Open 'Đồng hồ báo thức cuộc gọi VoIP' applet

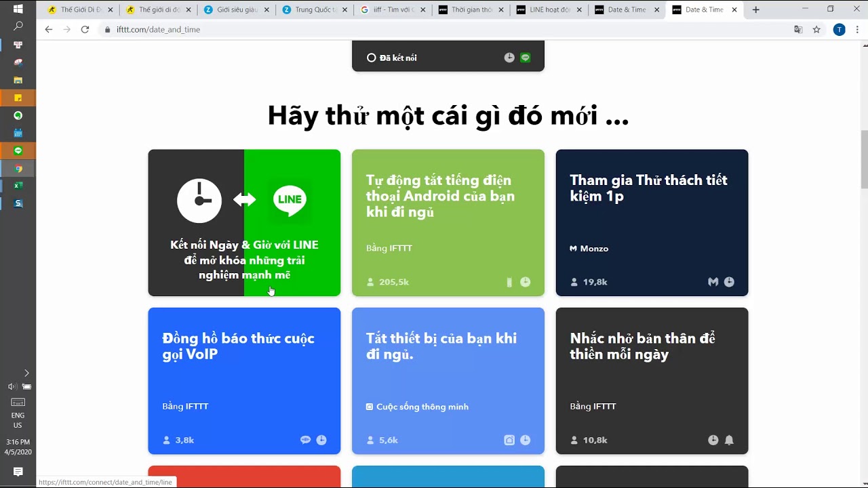tap(244, 381)
